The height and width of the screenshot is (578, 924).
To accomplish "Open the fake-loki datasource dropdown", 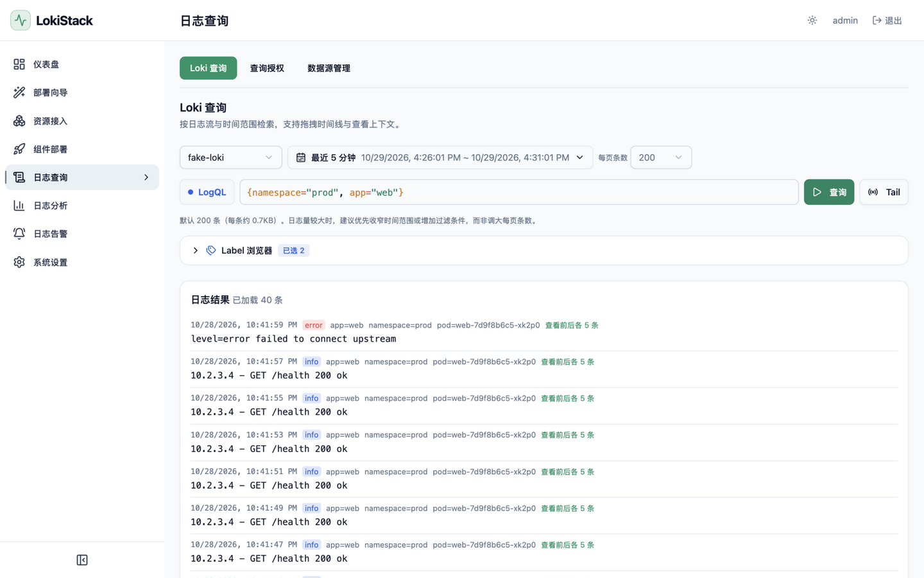I will point(231,157).
